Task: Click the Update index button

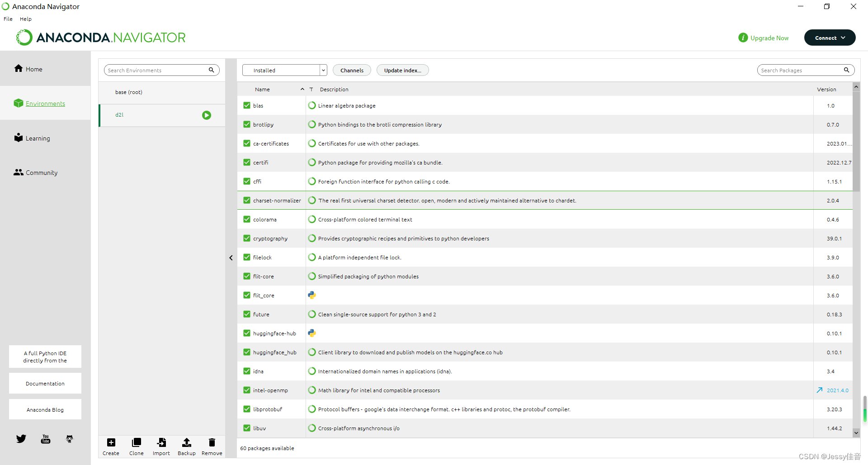Action: [x=403, y=70]
